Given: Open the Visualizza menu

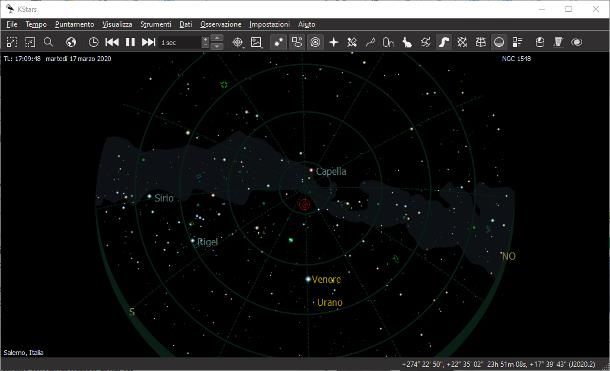Looking at the screenshot, I should click(117, 24).
